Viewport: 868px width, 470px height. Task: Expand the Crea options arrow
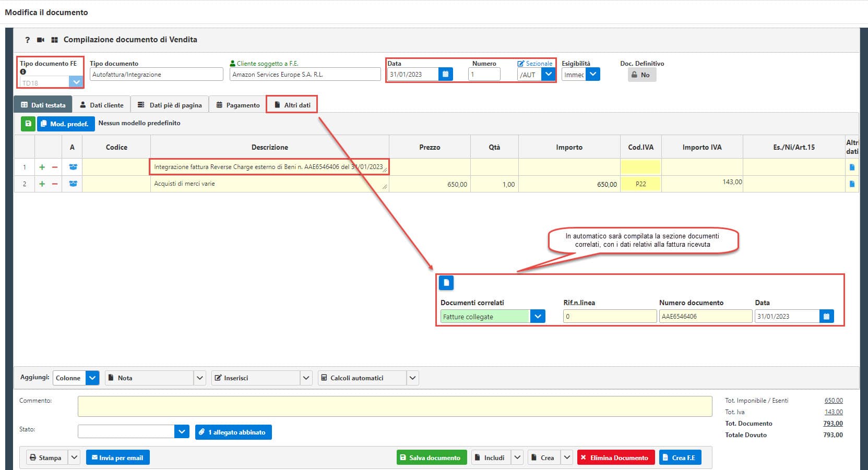567,457
